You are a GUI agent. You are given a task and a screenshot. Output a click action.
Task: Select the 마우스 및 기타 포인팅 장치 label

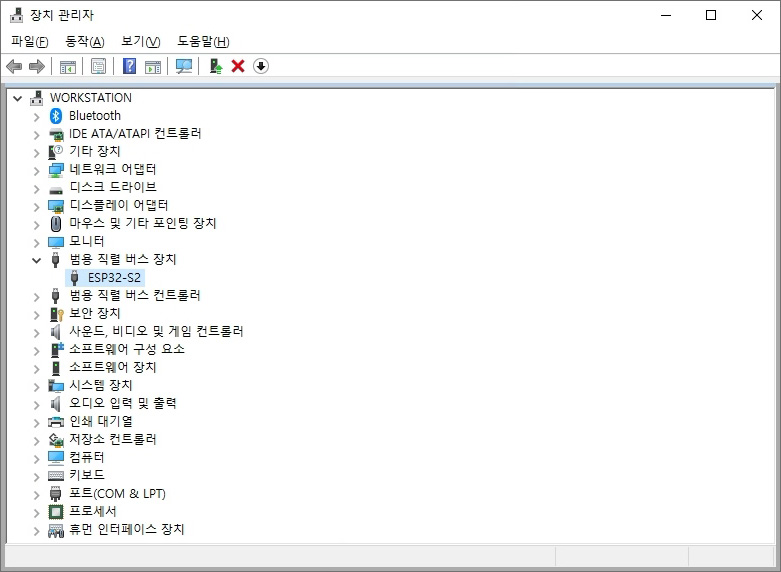point(142,223)
